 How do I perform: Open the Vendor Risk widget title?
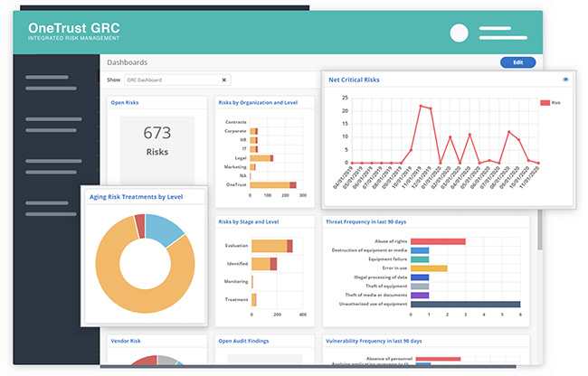point(127,341)
